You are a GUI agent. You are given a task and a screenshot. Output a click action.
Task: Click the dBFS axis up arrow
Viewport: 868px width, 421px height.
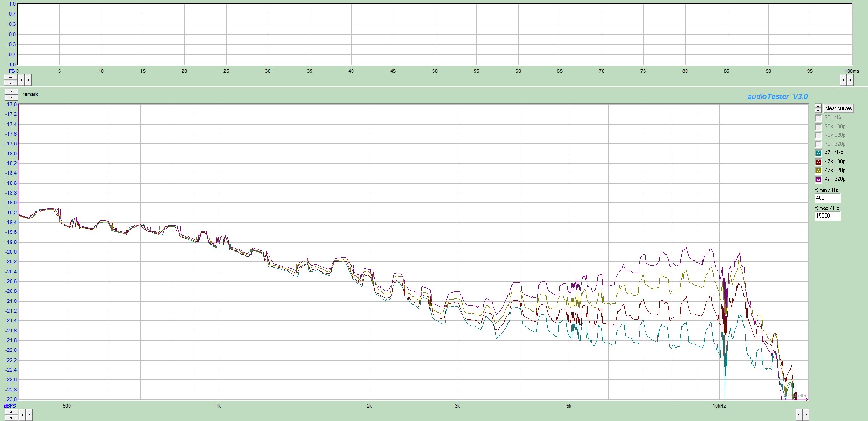(x=11, y=412)
